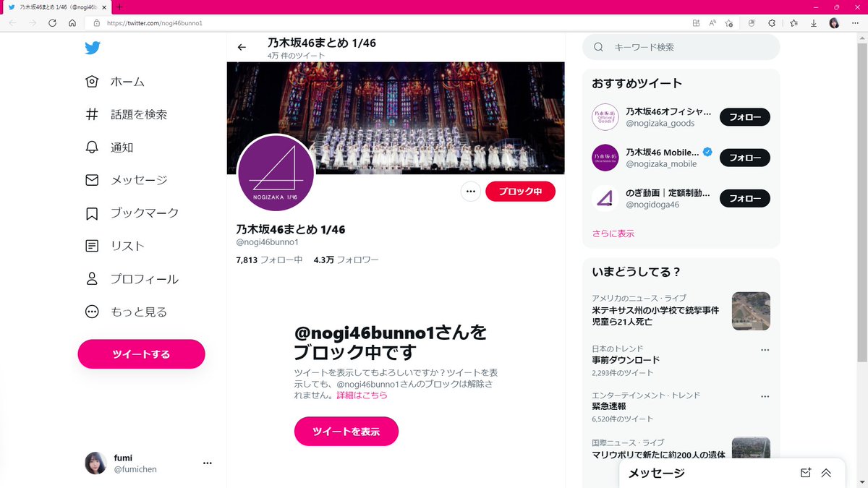Click the verified badge on 乃木坂46 Mobile
Image resolution: width=868 pixels, height=488 pixels.
(x=707, y=152)
